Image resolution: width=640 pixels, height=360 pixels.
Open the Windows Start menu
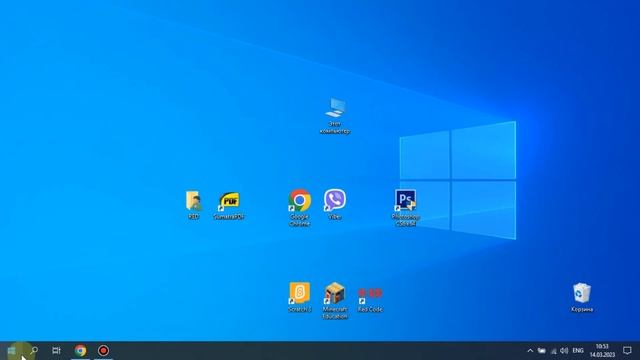tap(11, 351)
